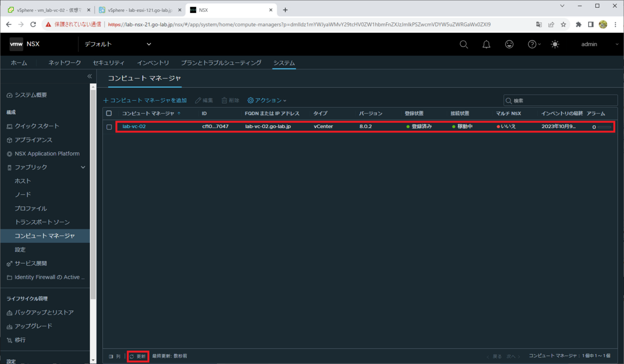Screen dimensions: 624x364
Task: Open the Chrome three-dot menu
Action: tap(615, 24)
